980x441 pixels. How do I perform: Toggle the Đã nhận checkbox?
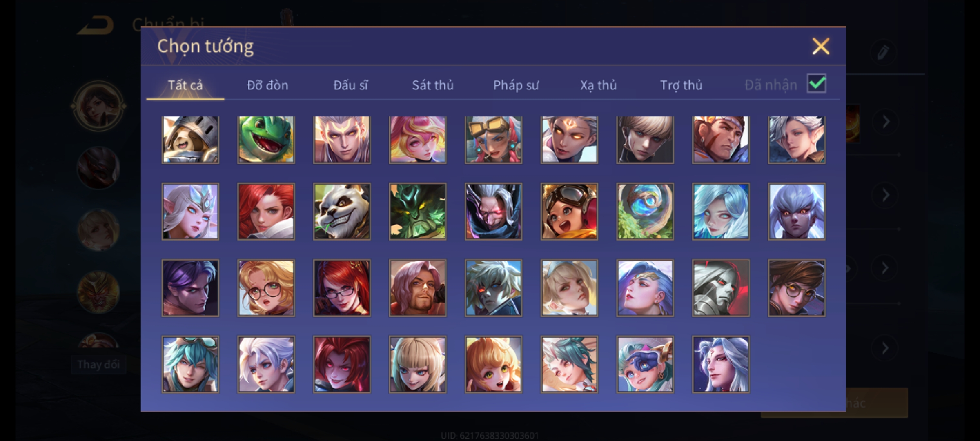817,84
